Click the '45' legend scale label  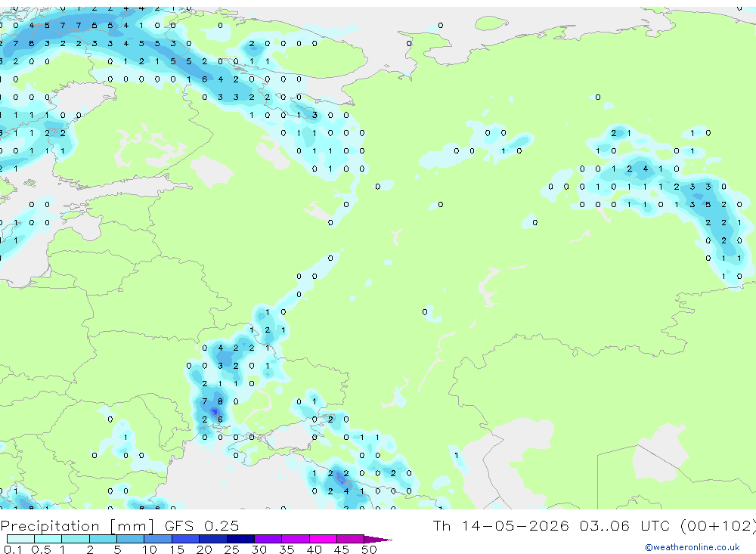[342, 549]
